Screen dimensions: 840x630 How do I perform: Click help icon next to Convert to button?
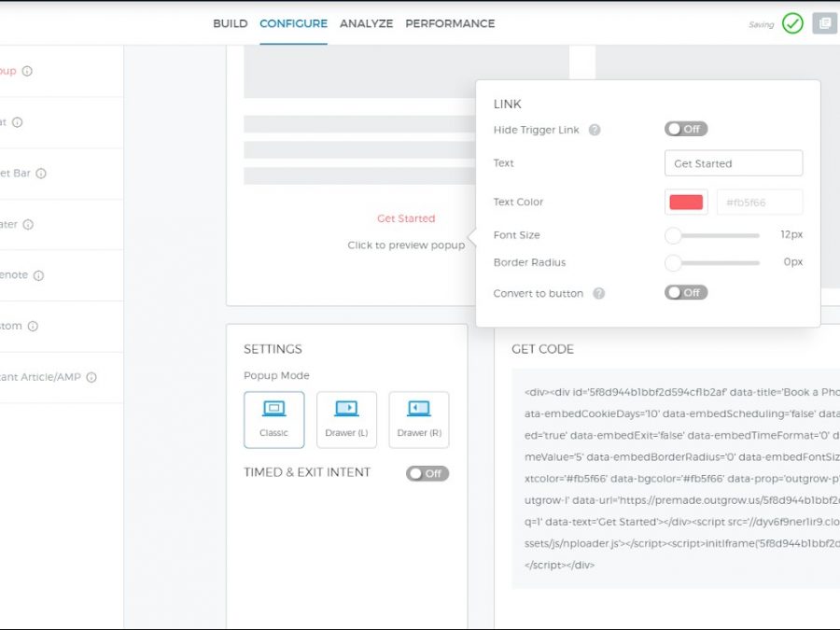(599, 293)
